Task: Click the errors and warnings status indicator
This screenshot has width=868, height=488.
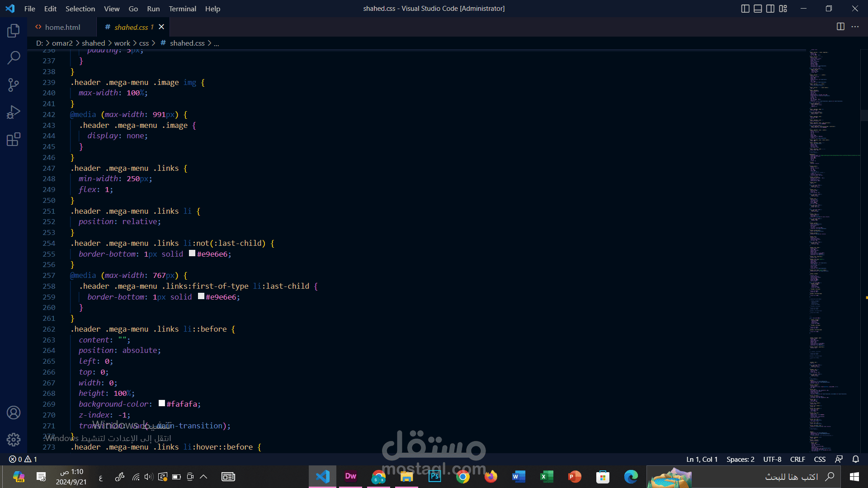Action: 23,459
